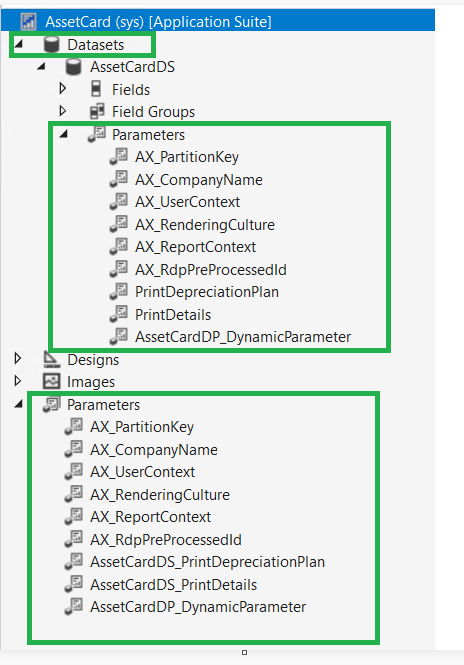Select the Designs label
The image size is (464, 665).
click(x=93, y=360)
